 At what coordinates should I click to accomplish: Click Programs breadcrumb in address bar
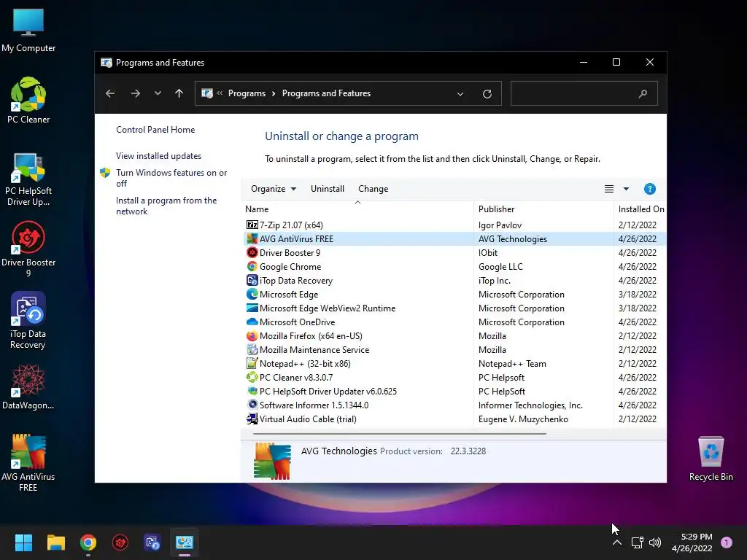247,93
